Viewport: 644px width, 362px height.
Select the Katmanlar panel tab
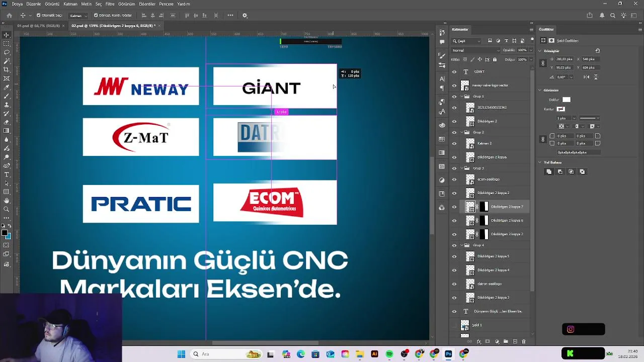coord(460,30)
